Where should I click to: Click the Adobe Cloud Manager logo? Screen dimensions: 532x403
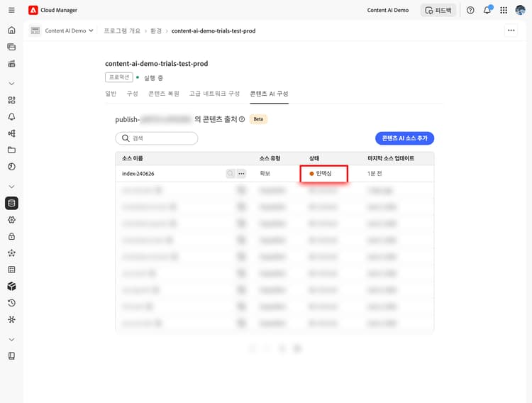tap(33, 10)
